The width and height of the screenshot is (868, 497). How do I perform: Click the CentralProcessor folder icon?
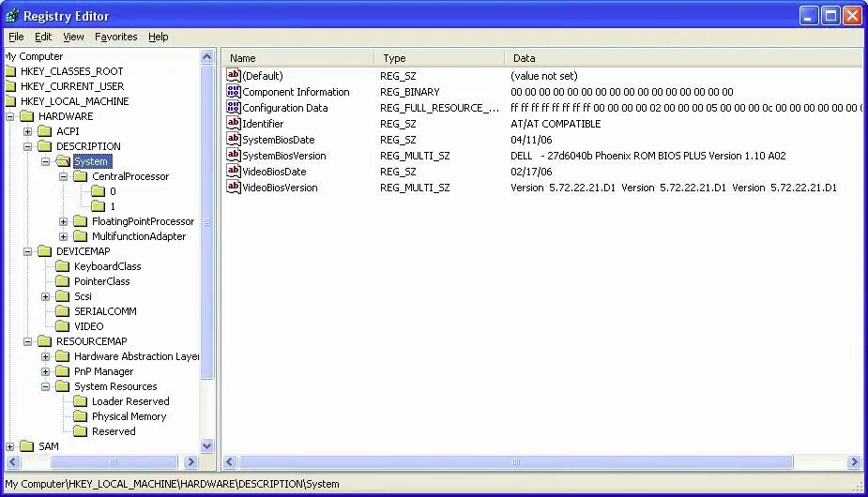[81, 176]
